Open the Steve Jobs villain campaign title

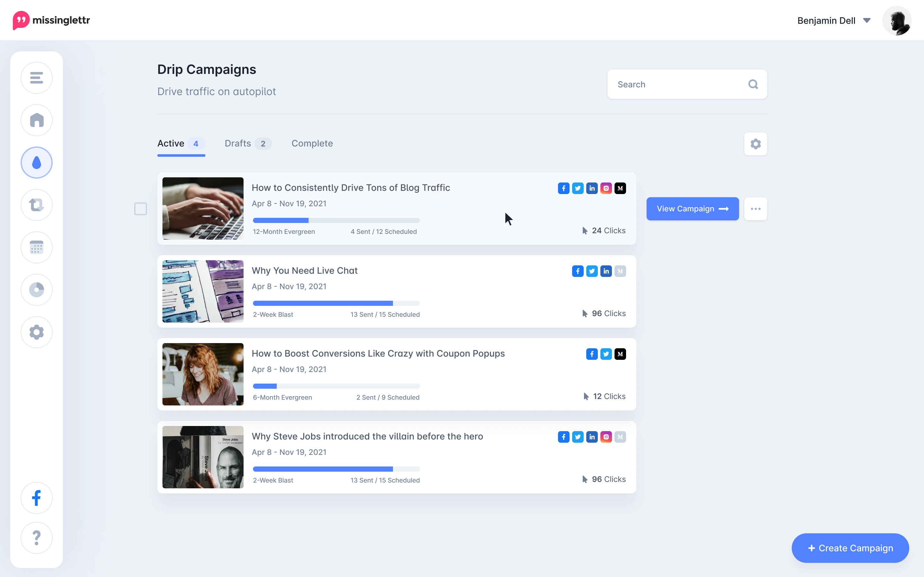[x=367, y=436]
